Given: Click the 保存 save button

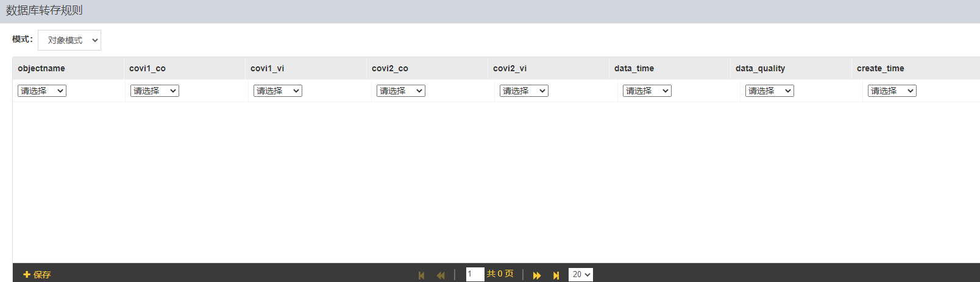Looking at the screenshot, I should click(x=37, y=275).
